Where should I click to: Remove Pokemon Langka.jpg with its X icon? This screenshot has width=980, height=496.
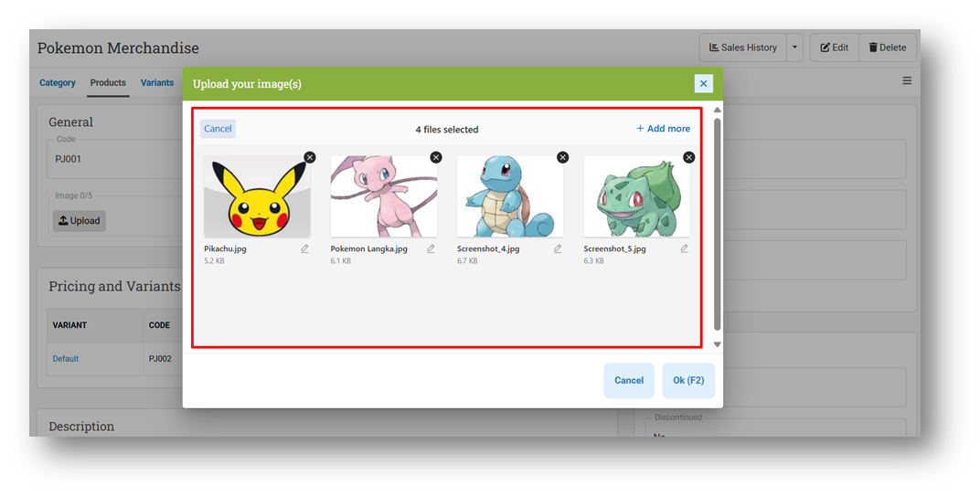point(436,157)
